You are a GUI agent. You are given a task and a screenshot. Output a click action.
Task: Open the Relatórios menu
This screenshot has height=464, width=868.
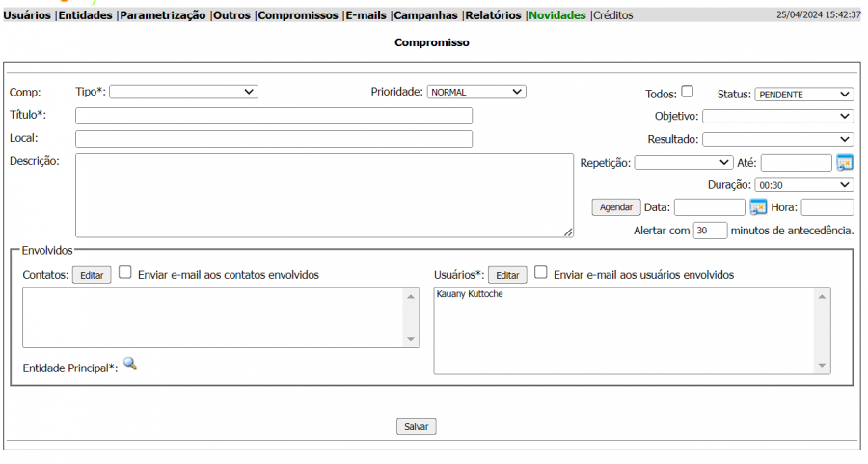[494, 15]
